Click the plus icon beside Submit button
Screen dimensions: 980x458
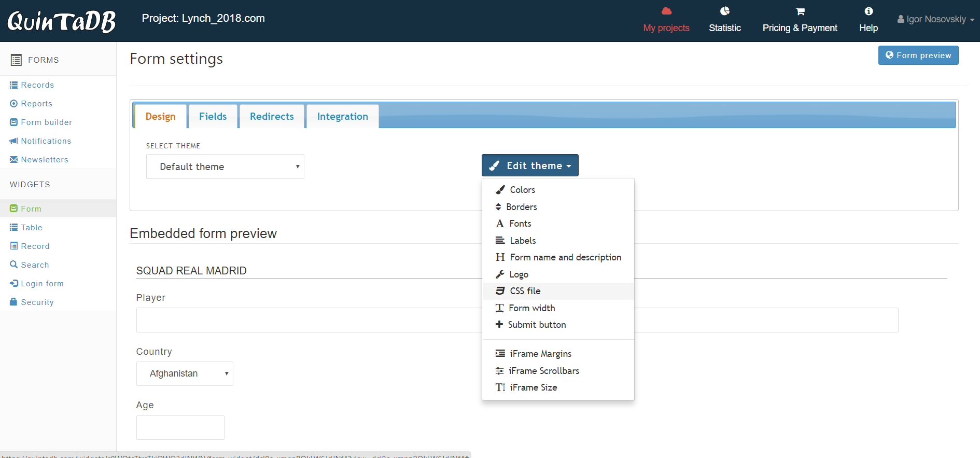point(499,325)
